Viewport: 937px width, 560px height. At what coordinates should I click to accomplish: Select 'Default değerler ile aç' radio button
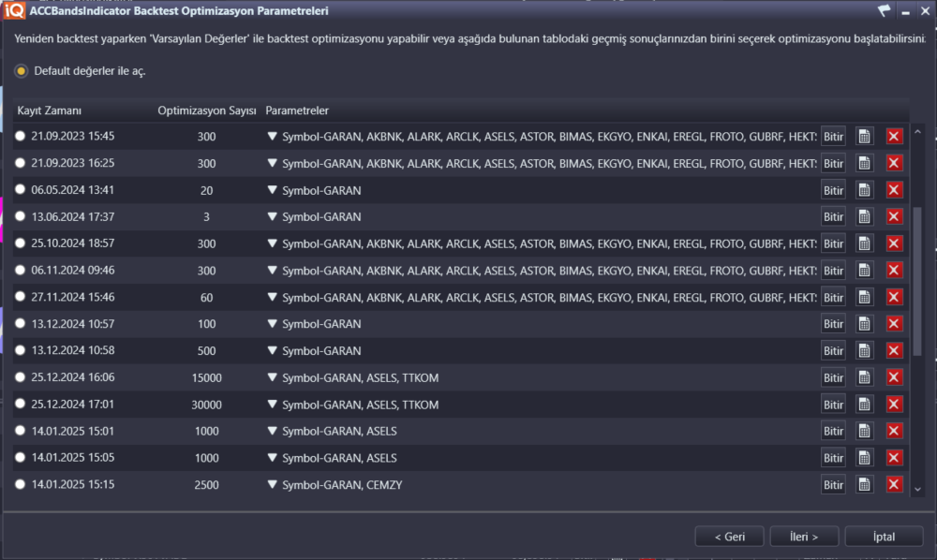tap(21, 71)
